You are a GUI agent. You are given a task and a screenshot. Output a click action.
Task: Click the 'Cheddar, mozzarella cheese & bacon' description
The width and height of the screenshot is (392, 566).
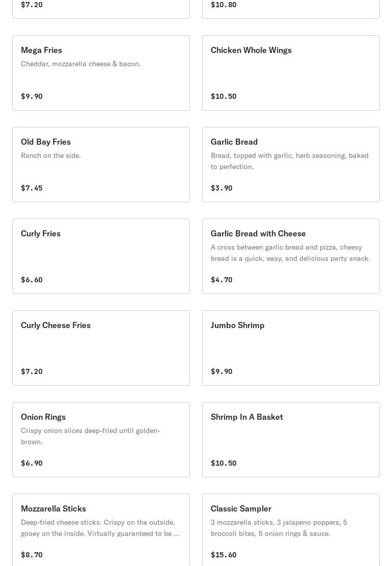[81, 64]
